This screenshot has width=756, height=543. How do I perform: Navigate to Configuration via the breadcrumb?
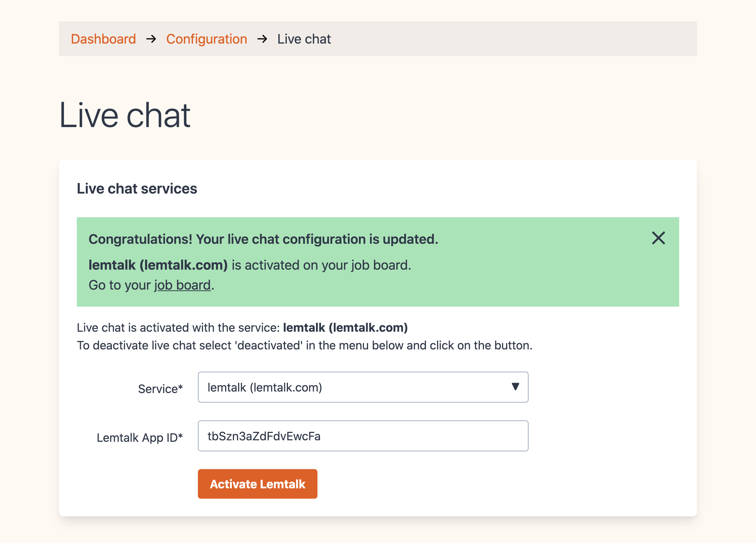(x=207, y=39)
